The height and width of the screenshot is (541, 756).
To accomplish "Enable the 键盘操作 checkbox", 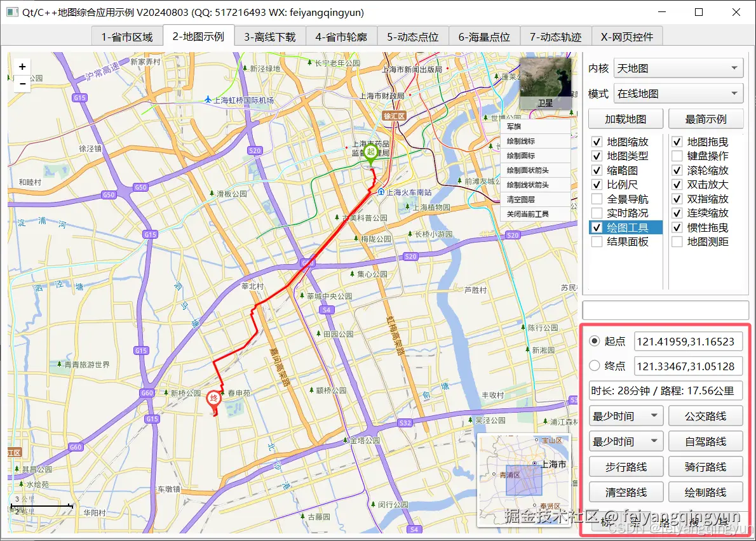I will [678, 156].
